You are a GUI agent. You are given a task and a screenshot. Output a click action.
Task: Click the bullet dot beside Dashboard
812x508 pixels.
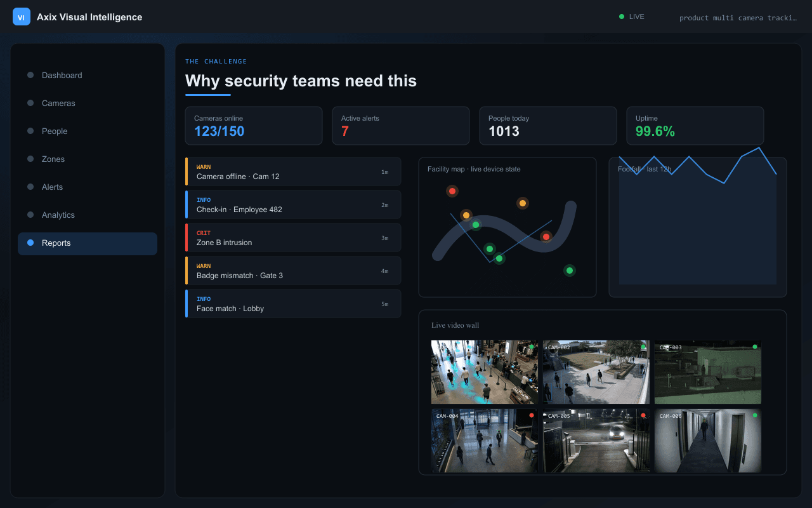[x=30, y=75]
